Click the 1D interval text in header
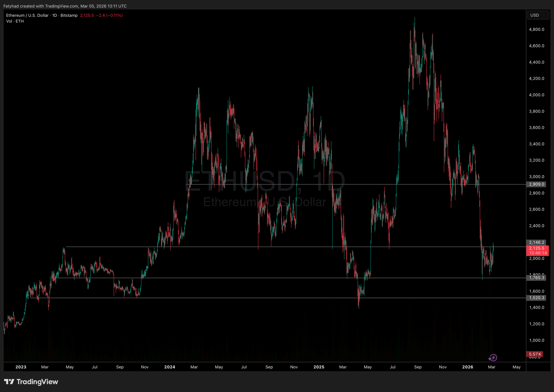Image resolution: width=554 pixels, height=392 pixels. (55, 15)
